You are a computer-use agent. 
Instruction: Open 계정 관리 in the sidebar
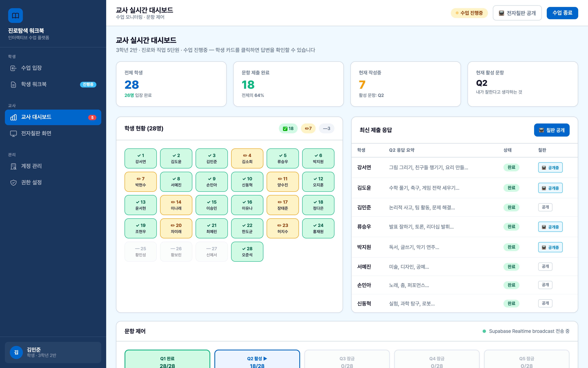(53, 166)
